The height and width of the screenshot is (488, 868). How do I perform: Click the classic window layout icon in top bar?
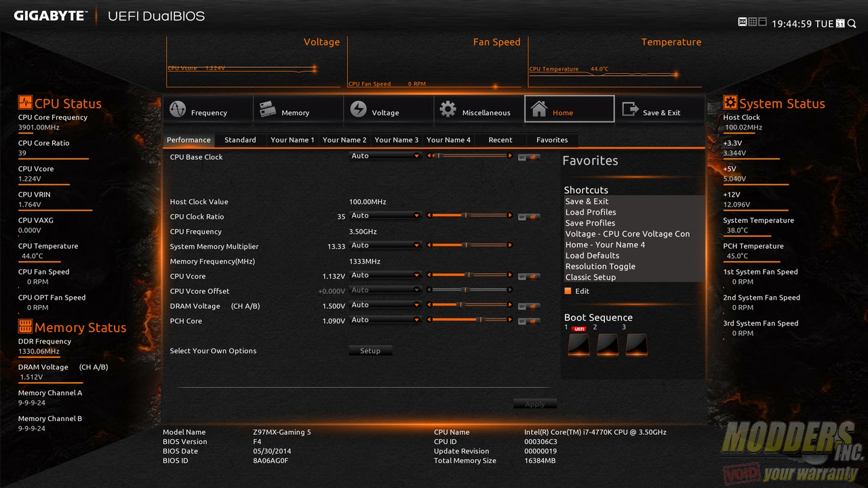pyautogui.click(x=762, y=22)
